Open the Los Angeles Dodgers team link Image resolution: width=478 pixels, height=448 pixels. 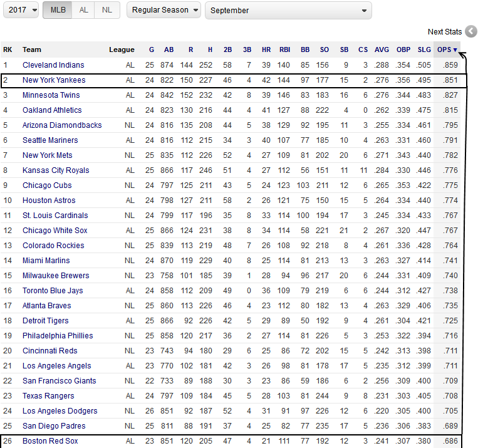point(60,411)
